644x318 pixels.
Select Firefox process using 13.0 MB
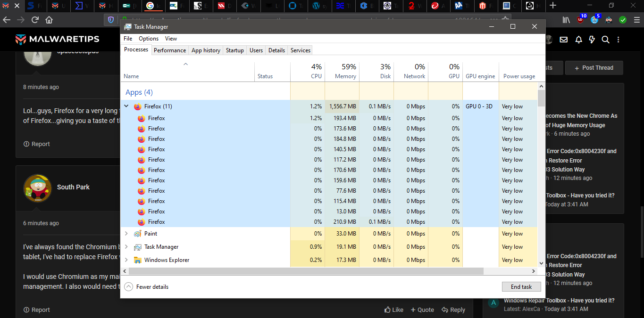(x=329, y=212)
